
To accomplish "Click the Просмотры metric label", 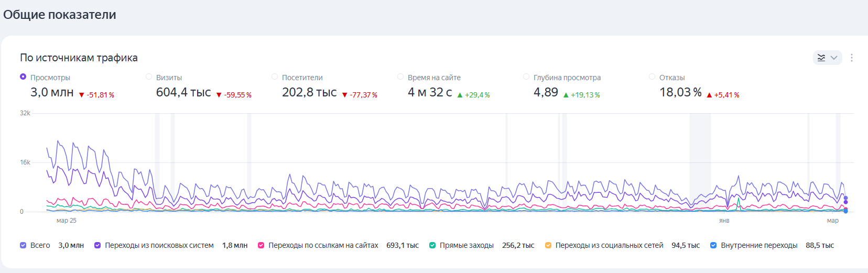I will tap(50, 78).
